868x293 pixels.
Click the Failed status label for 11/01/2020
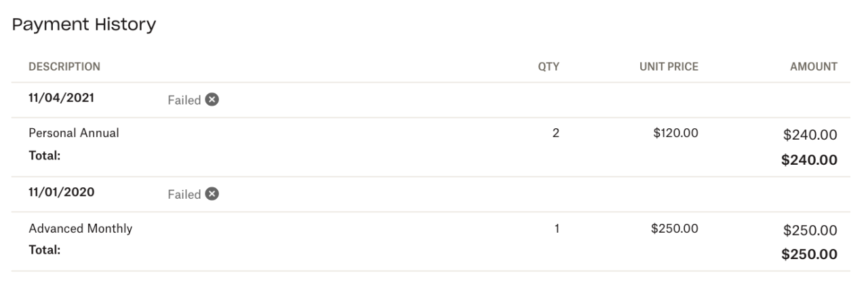pos(184,195)
